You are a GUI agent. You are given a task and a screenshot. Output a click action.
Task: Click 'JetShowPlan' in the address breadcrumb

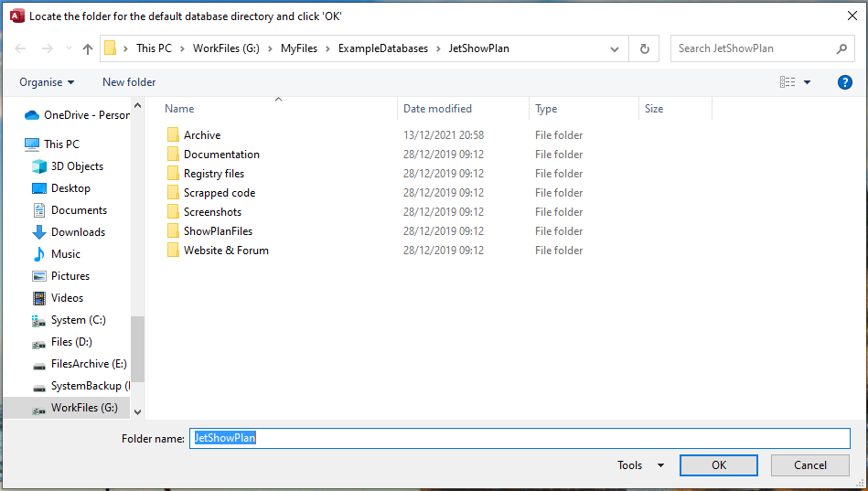pos(479,48)
